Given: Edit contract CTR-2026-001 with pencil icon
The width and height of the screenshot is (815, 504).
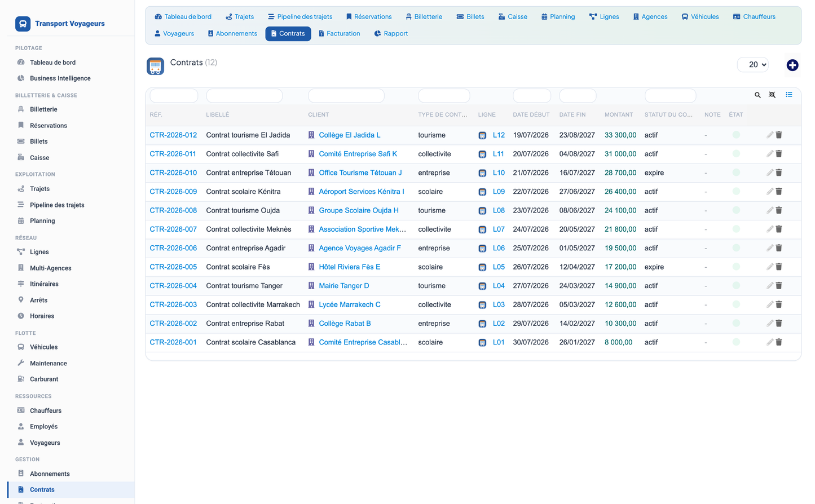Looking at the screenshot, I should pyautogui.click(x=770, y=342).
